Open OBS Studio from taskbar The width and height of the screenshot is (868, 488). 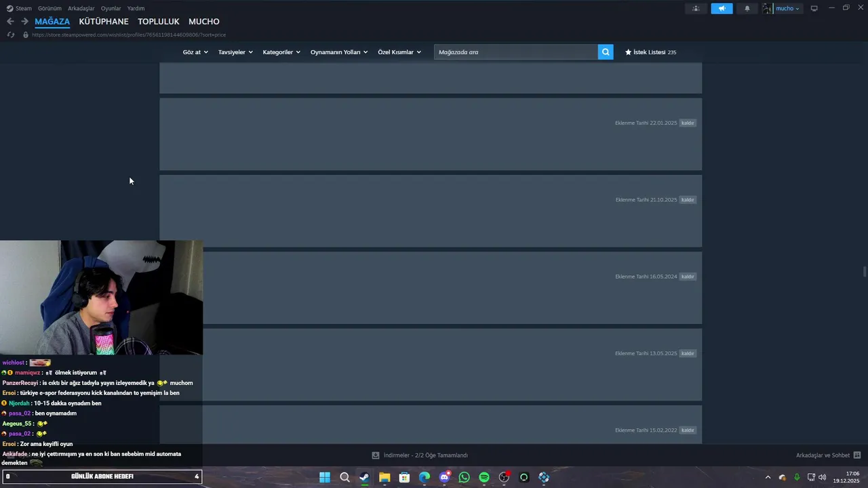tap(504, 477)
